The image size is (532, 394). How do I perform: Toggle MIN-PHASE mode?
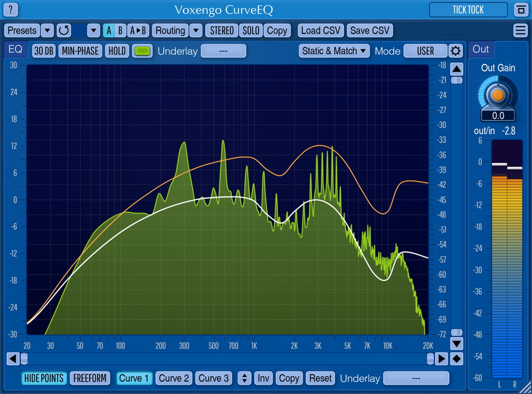(x=80, y=51)
